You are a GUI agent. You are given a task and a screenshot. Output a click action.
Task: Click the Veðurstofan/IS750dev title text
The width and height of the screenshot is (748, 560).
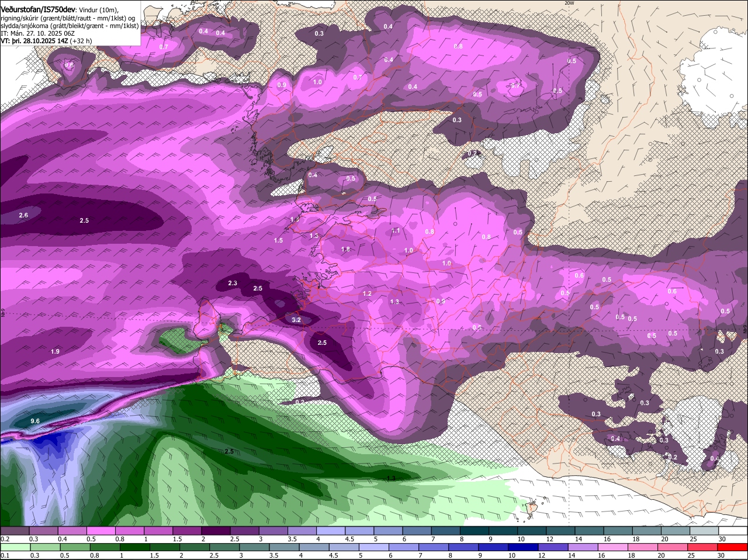(39, 10)
